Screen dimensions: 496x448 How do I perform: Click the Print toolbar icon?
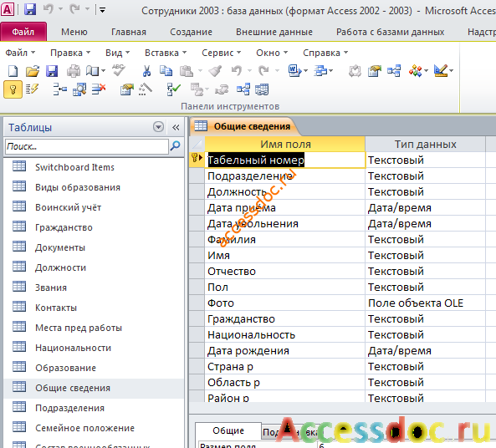point(73,71)
